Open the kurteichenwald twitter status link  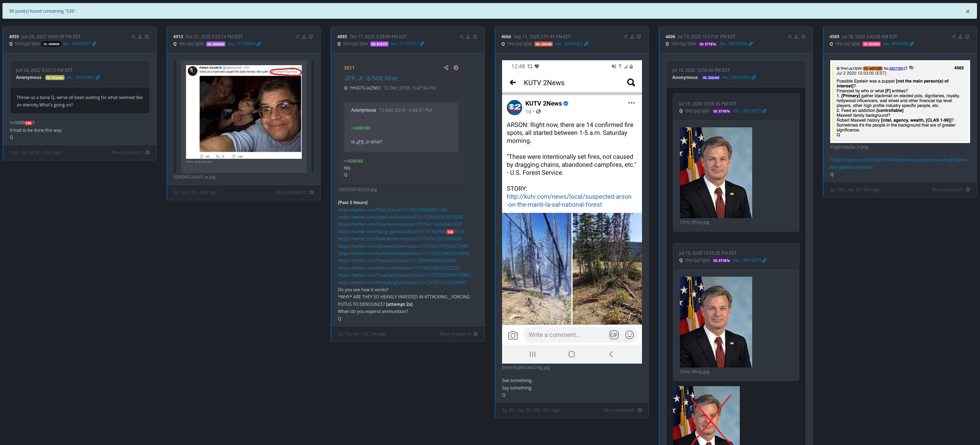(404, 253)
